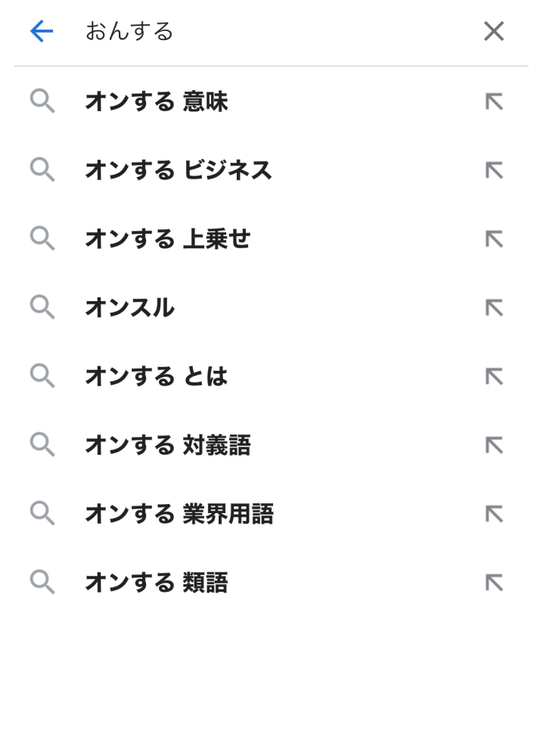Insert オンする 意味 using its diagonal arrow
The image size is (537, 756).
tap(493, 102)
